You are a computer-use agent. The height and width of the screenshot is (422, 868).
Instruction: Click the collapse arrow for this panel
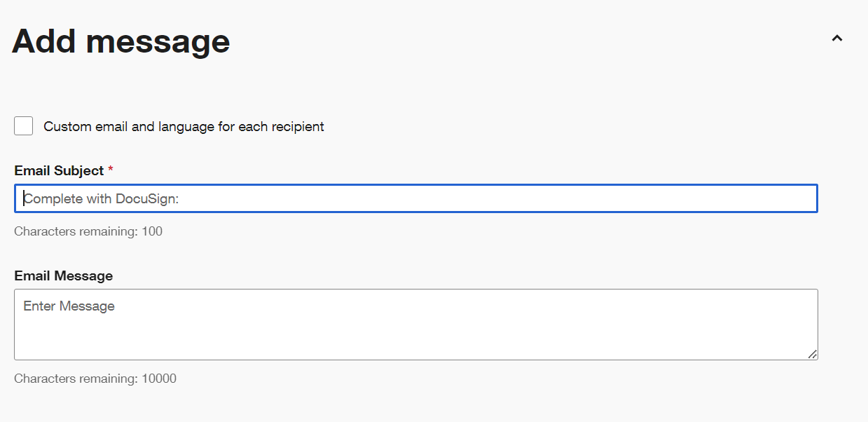click(836, 39)
